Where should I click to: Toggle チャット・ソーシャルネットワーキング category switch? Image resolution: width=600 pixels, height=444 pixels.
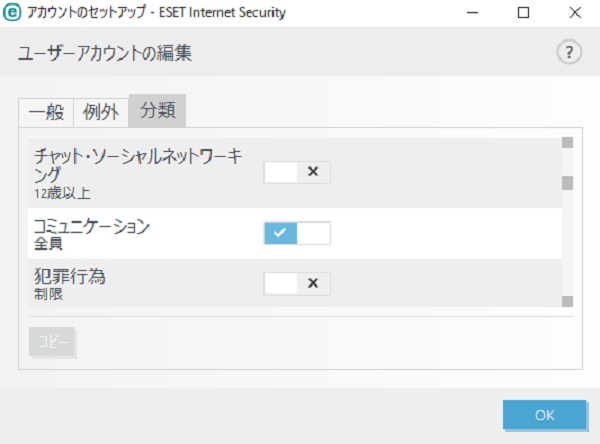pyautogui.click(x=297, y=172)
